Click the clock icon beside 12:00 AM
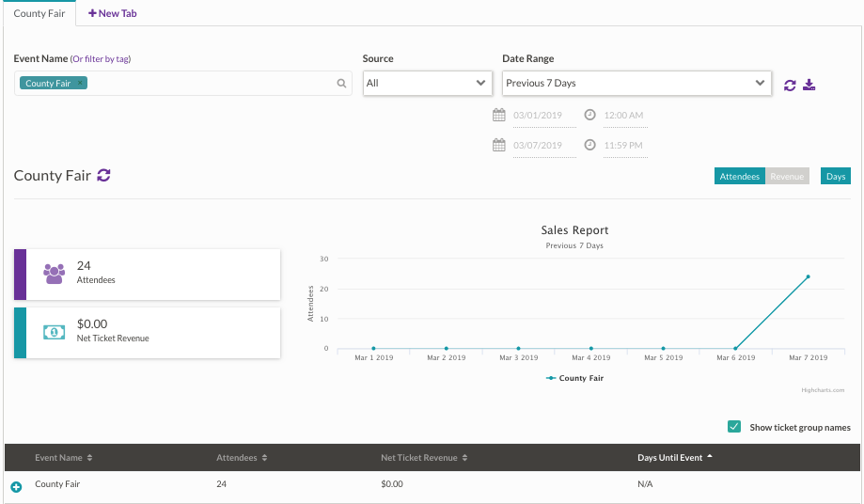The width and height of the screenshot is (864, 504). 589,116
